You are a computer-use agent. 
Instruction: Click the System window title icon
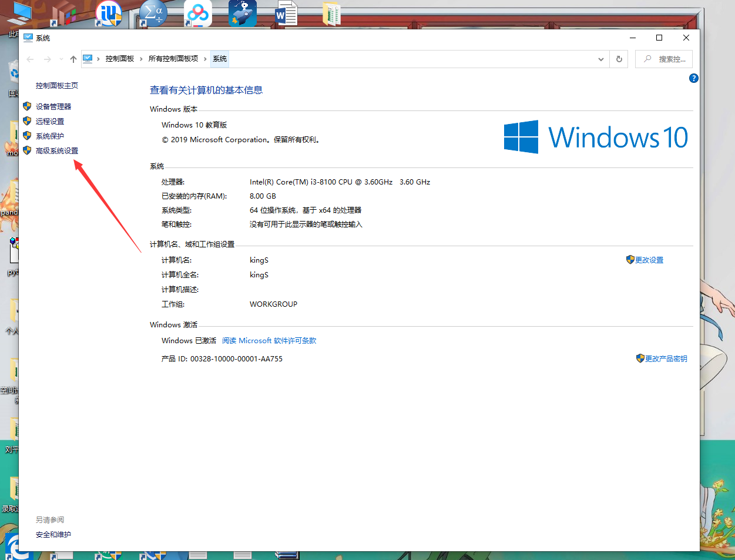28,38
